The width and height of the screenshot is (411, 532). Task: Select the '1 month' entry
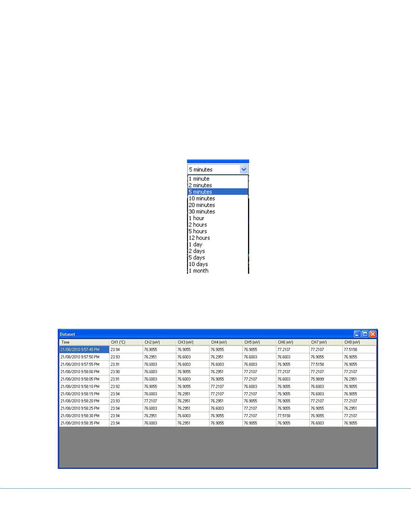coord(218,271)
